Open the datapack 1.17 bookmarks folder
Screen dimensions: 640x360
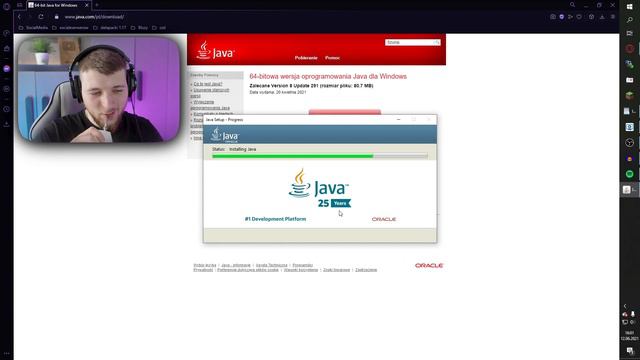coord(109,28)
